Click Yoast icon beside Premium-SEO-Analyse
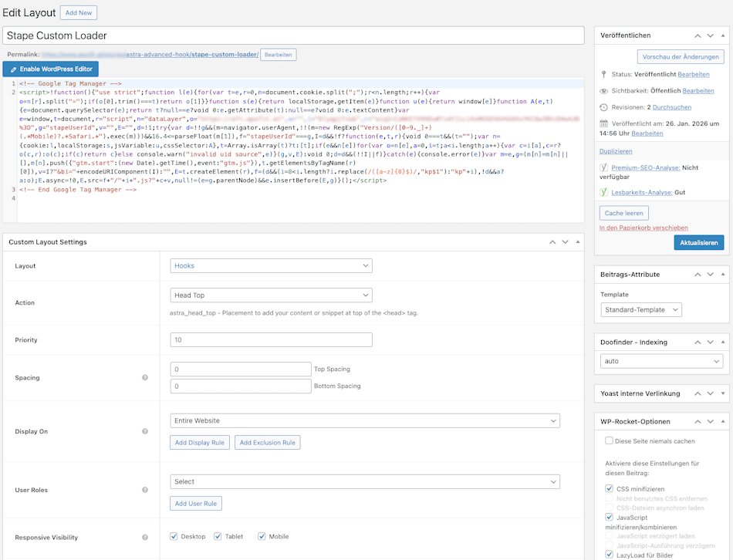The image size is (733, 560). [x=603, y=167]
